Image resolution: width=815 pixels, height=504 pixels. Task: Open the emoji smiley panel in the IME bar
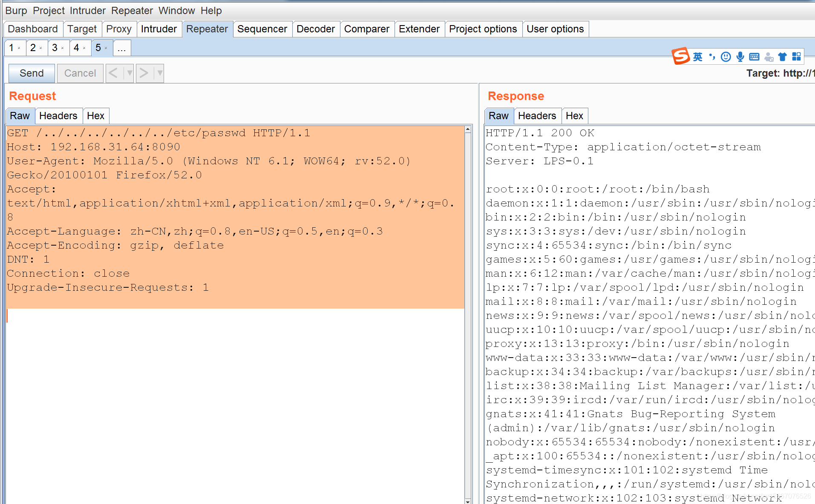pyautogui.click(x=726, y=57)
